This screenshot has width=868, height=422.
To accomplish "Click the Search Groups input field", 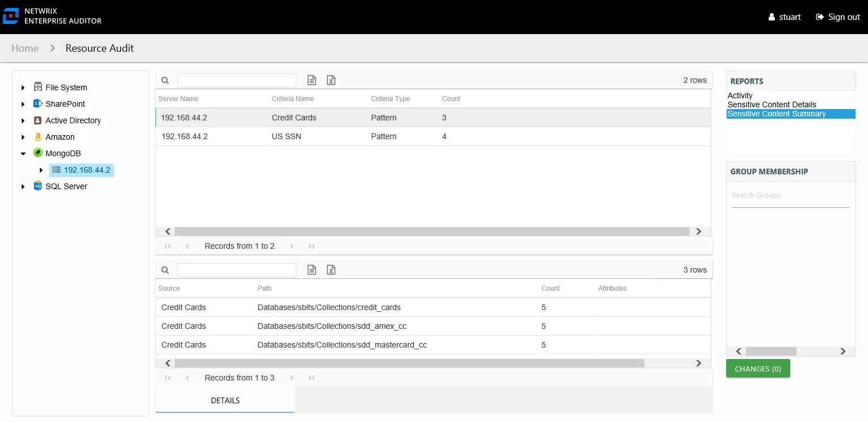I will [791, 195].
